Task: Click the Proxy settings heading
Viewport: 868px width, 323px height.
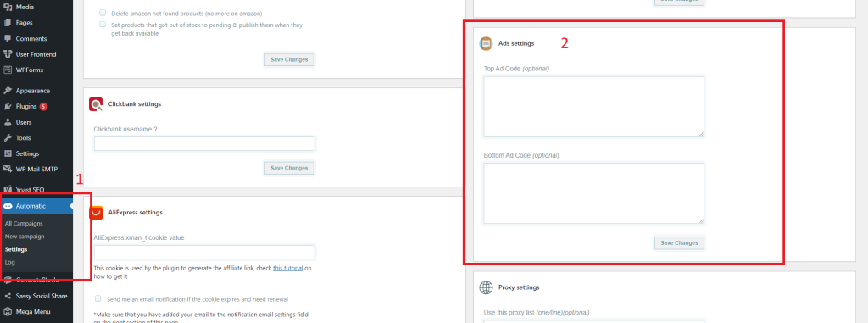Action: point(519,287)
